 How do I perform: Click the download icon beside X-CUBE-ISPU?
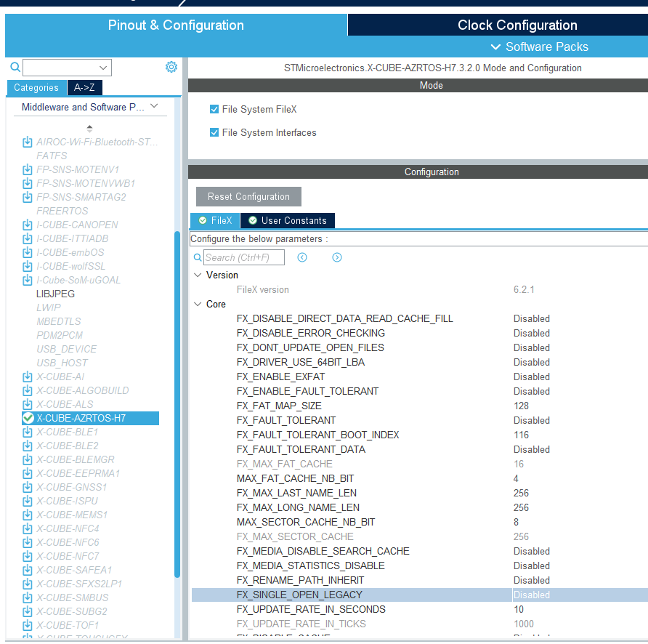[28, 501]
